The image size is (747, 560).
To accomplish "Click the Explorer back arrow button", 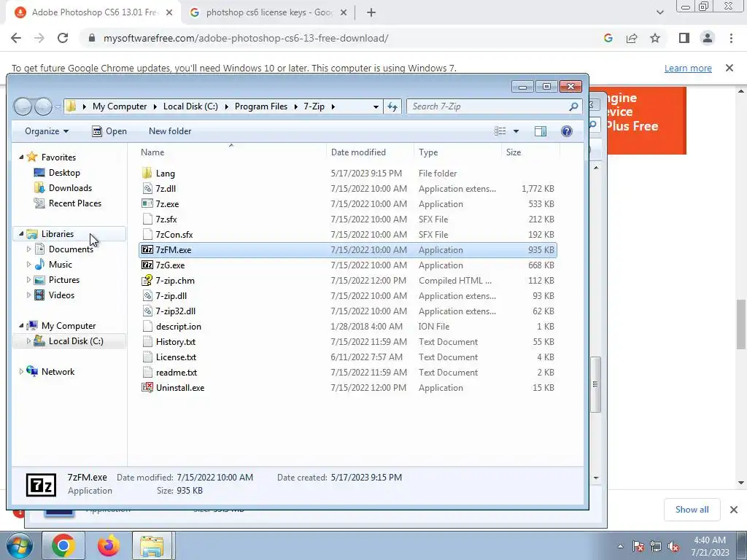I will click(x=23, y=106).
